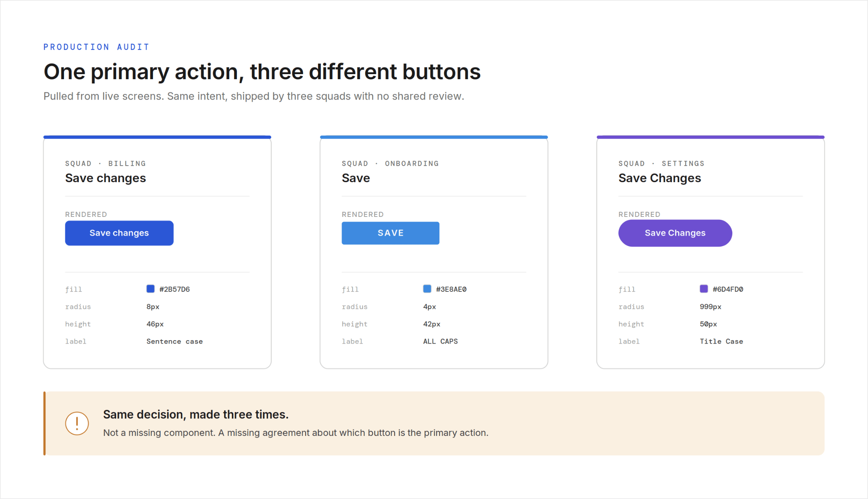This screenshot has height=499, width=868.
Task: Click the 'SQUAD · SETTINGS' label
Action: point(661,164)
